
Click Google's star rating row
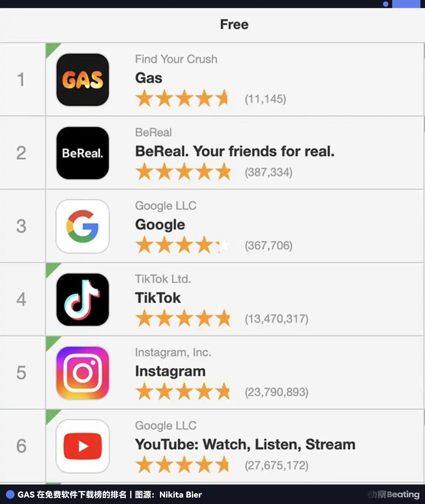click(182, 246)
